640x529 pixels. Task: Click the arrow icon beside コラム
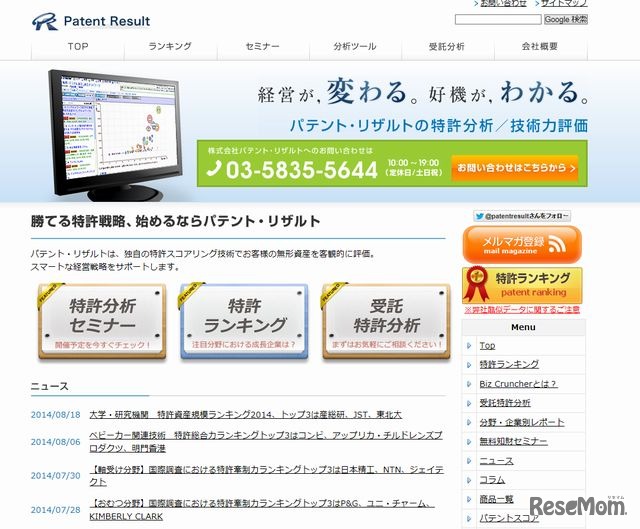(469, 480)
